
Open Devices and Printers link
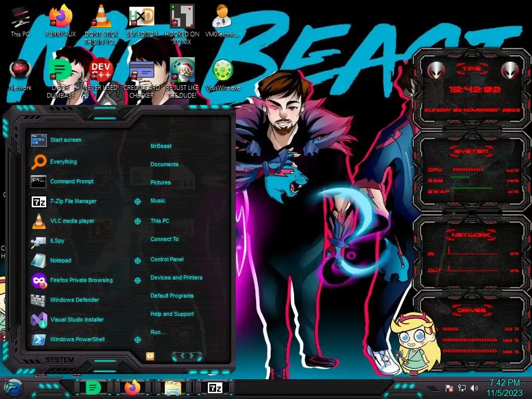click(176, 277)
